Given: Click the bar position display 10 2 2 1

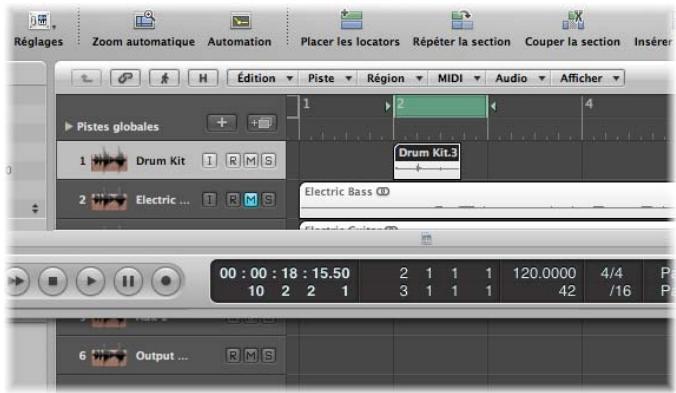Looking at the screenshot, I should pos(298,291).
